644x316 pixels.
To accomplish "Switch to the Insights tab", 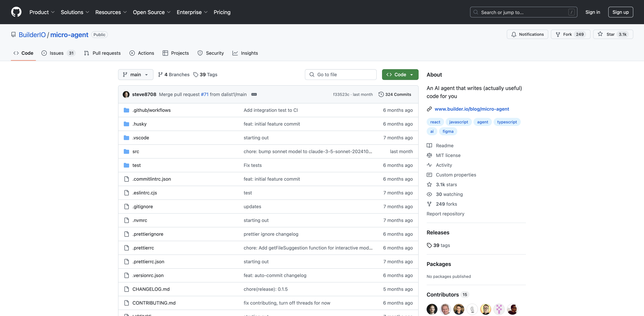I will [245, 53].
